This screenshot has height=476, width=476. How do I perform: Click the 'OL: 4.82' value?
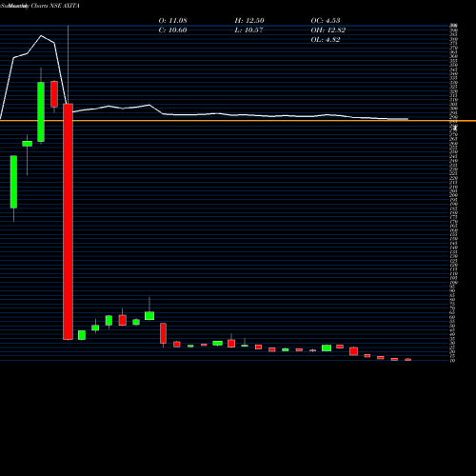[x=326, y=40]
